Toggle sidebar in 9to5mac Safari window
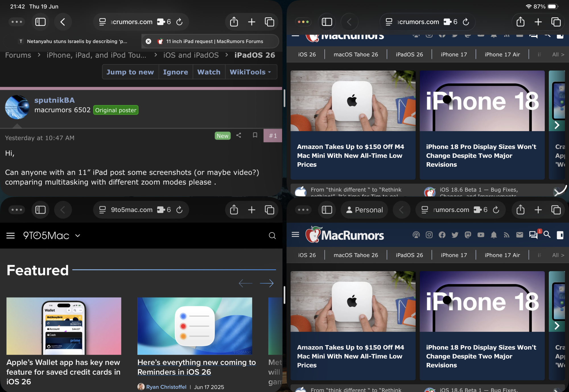Viewport: 569px width, 392px height. click(40, 210)
